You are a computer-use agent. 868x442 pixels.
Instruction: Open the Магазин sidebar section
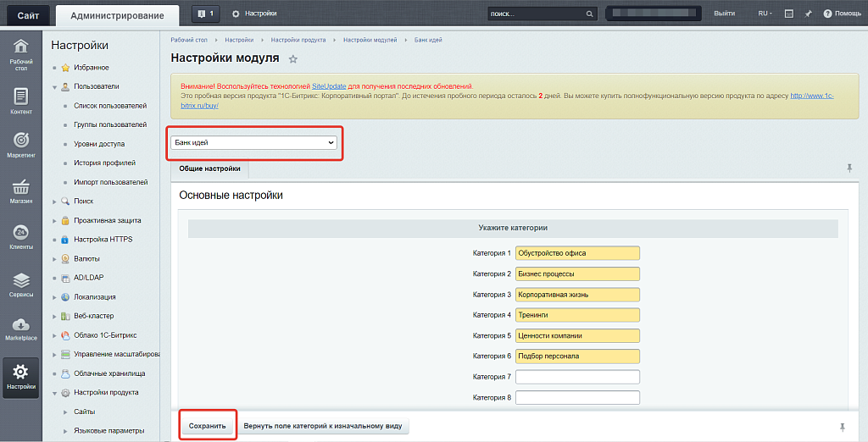pyautogui.click(x=21, y=191)
